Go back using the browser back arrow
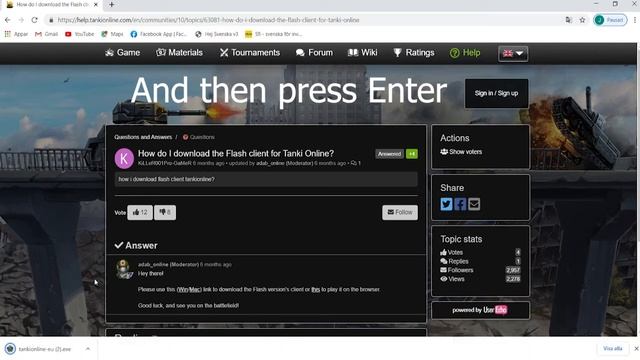This screenshot has height=360, width=640. [x=8, y=20]
